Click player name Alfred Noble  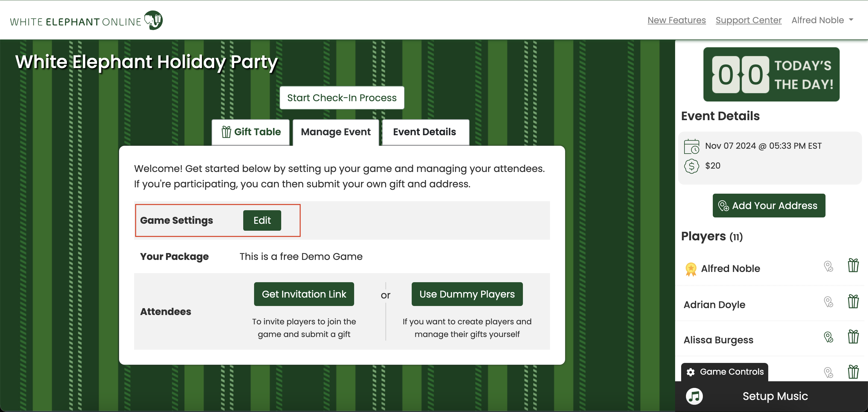730,269
